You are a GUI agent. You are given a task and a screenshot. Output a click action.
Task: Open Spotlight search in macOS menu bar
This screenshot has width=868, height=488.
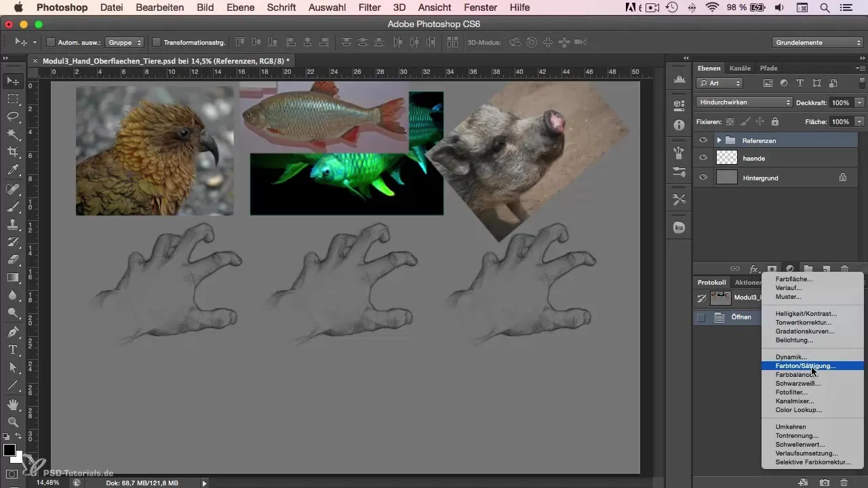[x=824, y=7]
